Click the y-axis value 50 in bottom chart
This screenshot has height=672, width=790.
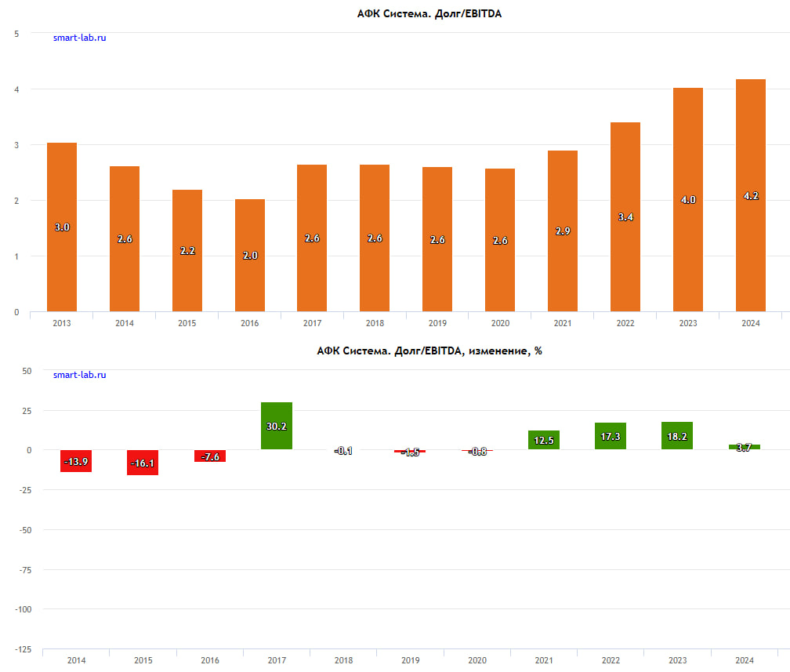click(x=27, y=371)
